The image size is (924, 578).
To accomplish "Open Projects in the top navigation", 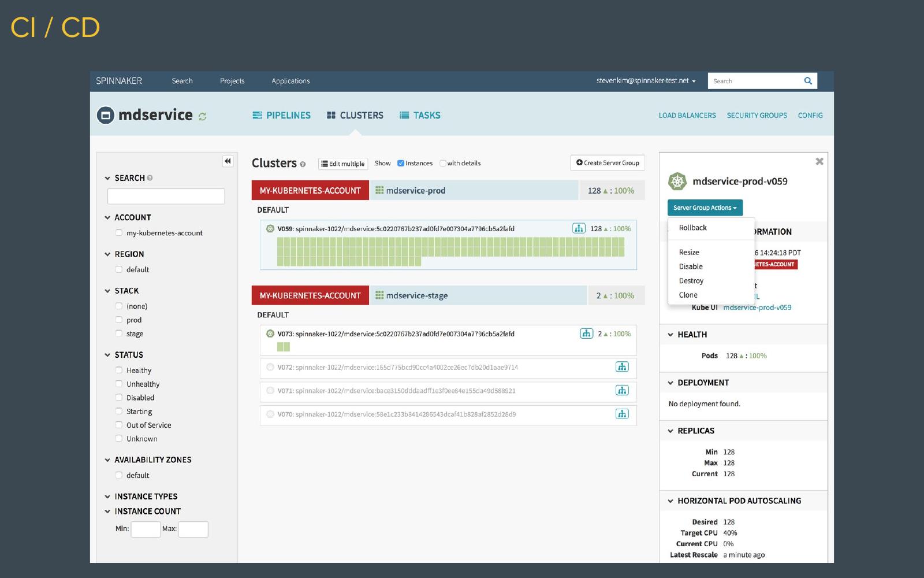I will tap(232, 81).
